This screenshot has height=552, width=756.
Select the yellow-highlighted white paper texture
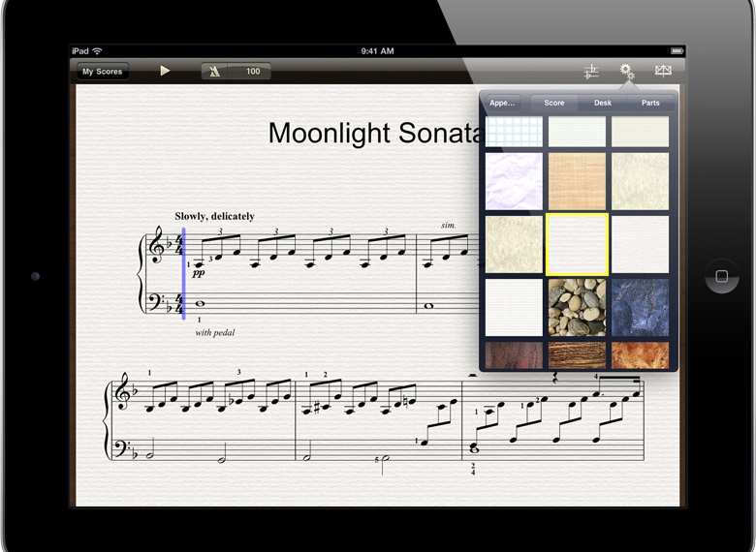pos(577,244)
